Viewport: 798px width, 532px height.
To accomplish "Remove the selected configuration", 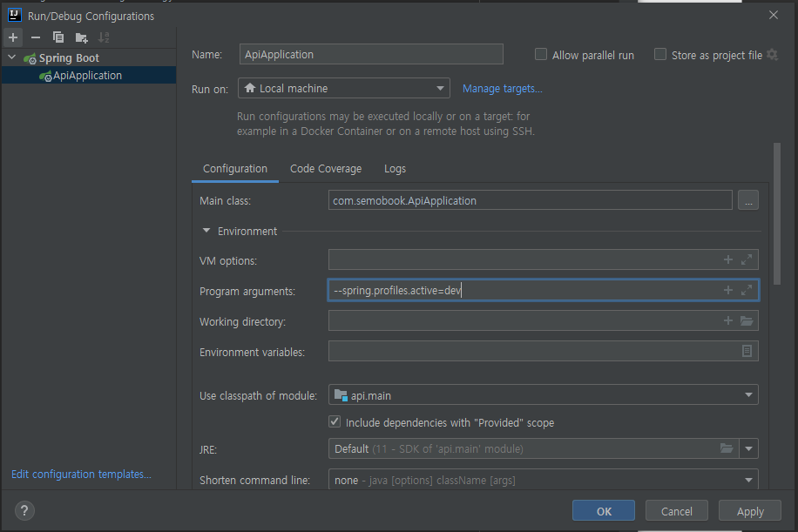I will click(36, 37).
